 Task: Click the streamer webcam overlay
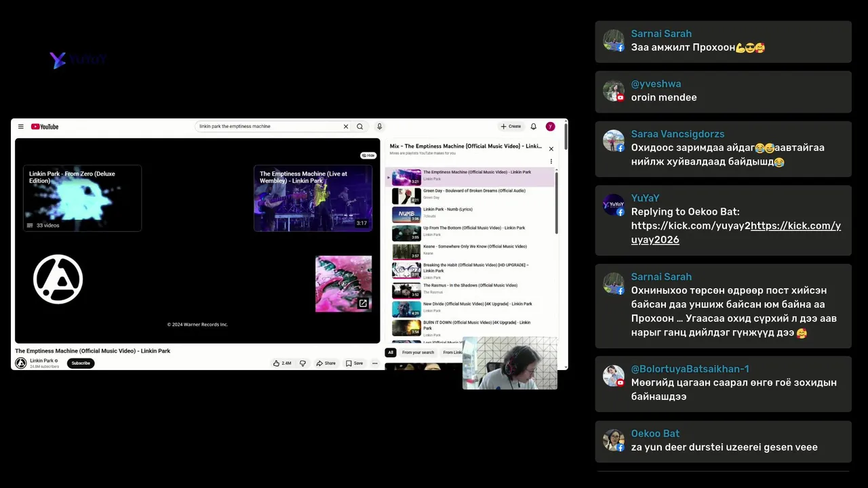(510, 363)
